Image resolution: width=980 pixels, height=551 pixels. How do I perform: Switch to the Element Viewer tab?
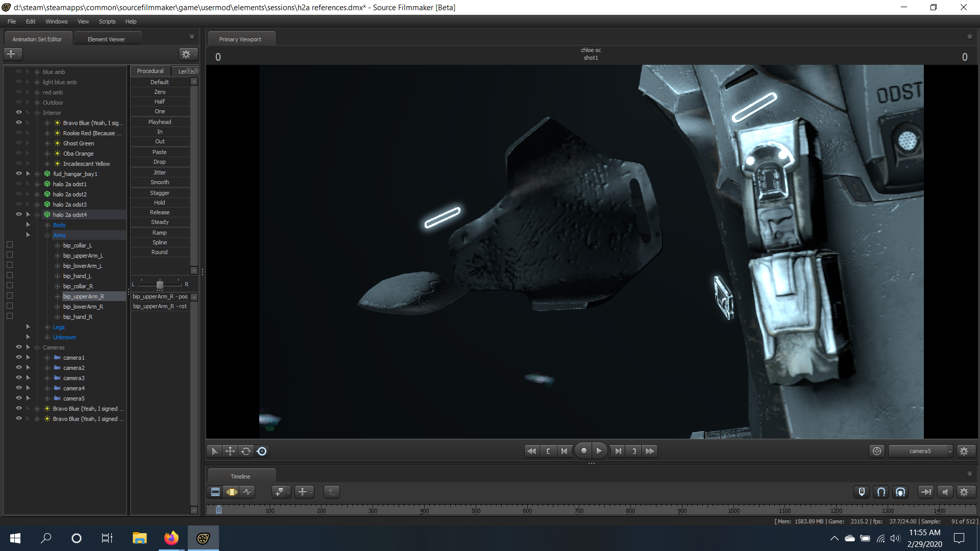106,39
